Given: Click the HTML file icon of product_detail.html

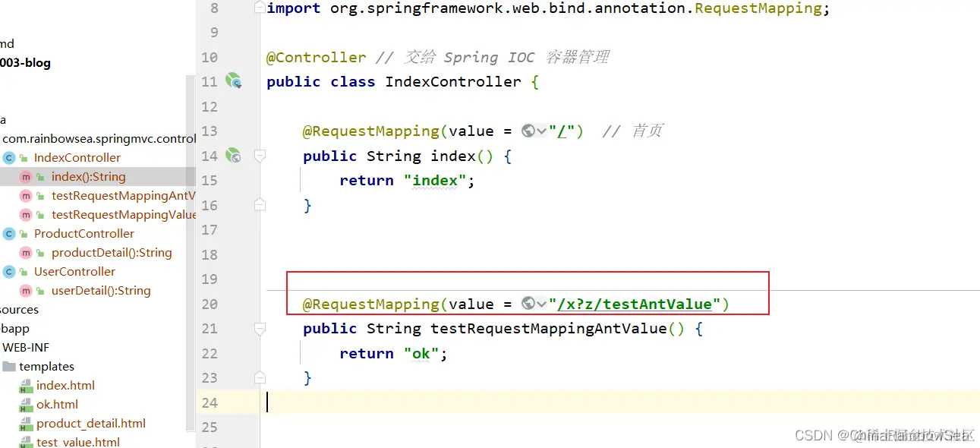Looking at the screenshot, I should coord(27,424).
